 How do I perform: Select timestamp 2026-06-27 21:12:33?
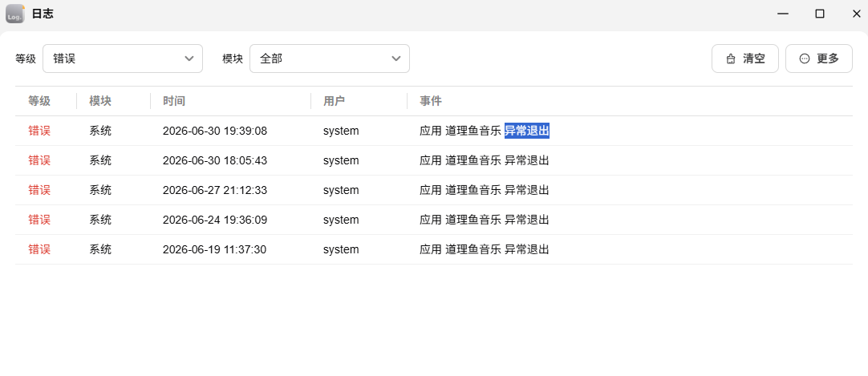coord(215,190)
